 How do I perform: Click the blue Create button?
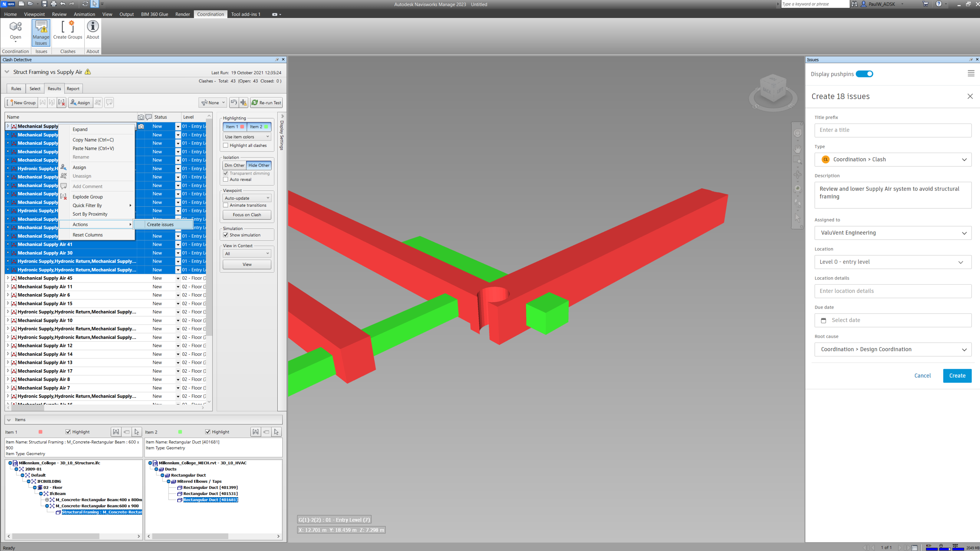pyautogui.click(x=957, y=376)
